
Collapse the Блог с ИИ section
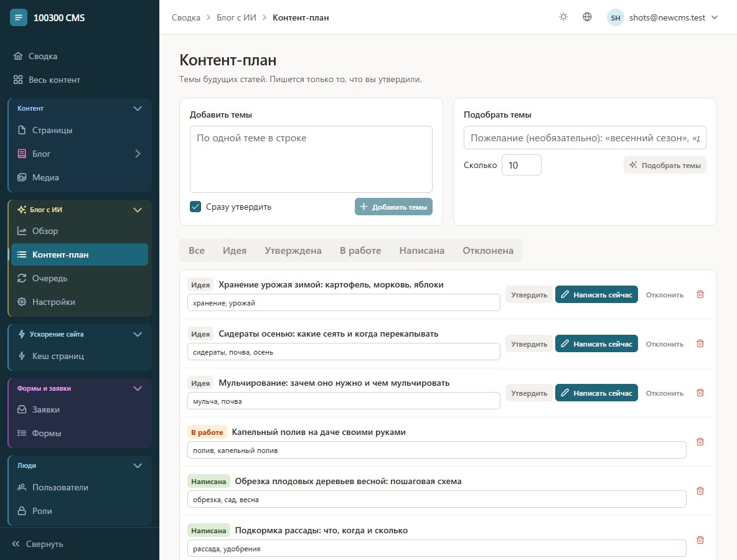[137, 210]
